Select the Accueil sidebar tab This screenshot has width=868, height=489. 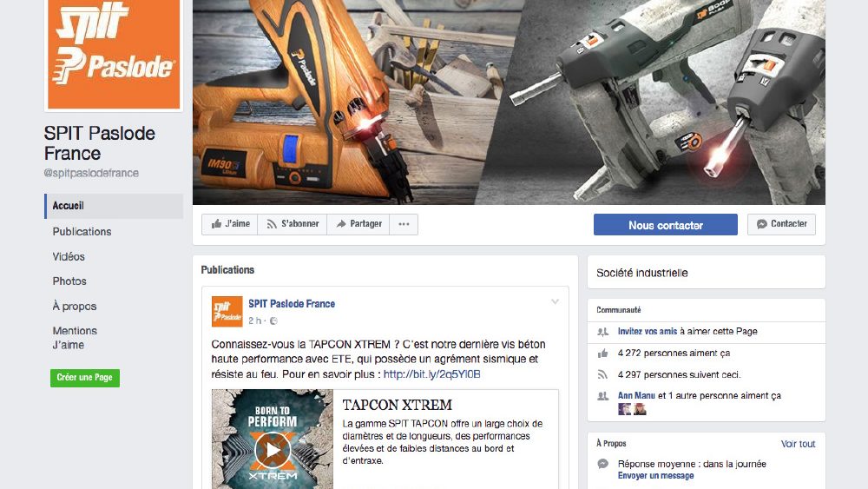tap(114, 206)
